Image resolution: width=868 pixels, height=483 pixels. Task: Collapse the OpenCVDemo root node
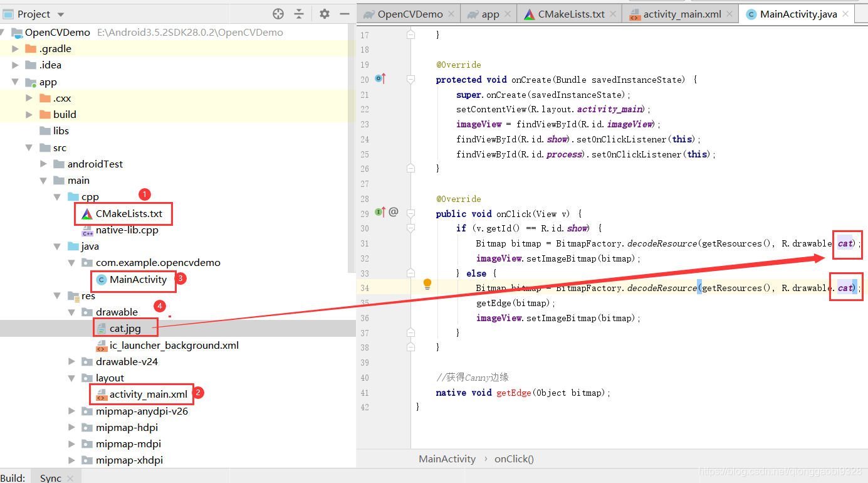coord(3,33)
